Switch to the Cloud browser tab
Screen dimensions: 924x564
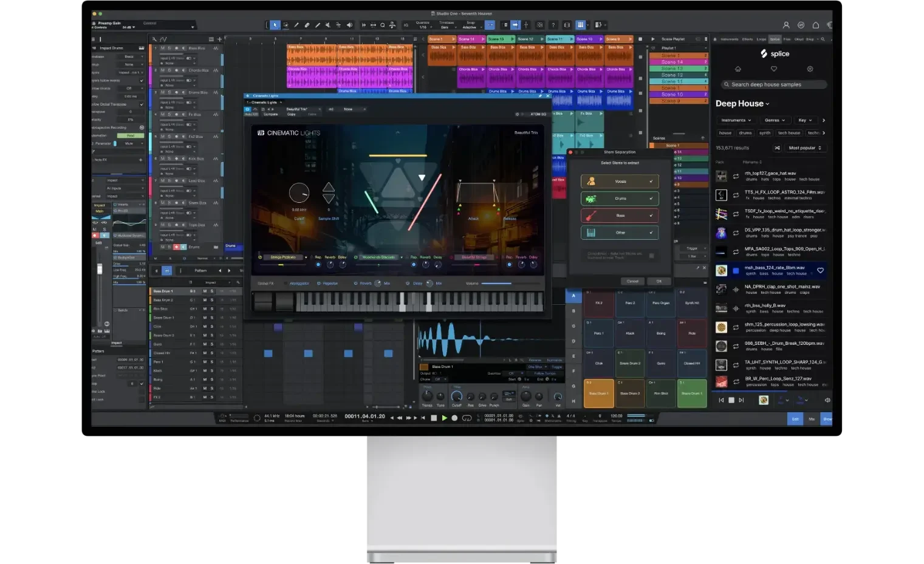pyautogui.click(x=798, y=39)
